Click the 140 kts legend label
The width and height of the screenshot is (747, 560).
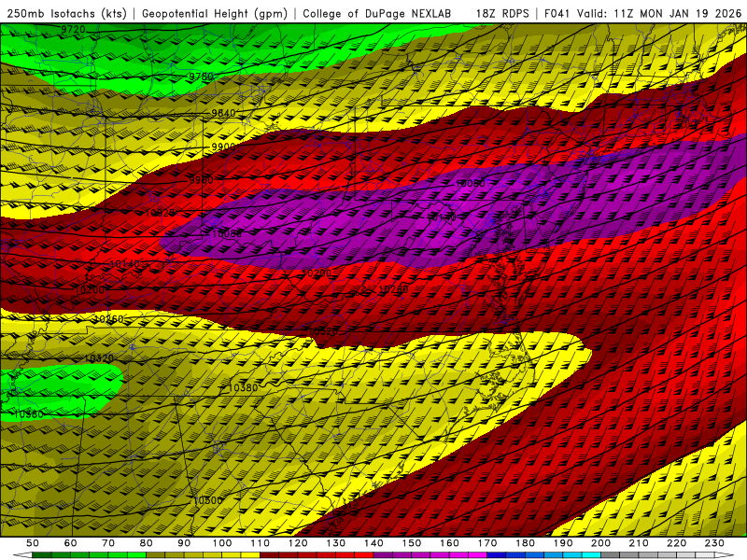pyautogui.click(x=374, y=543)
